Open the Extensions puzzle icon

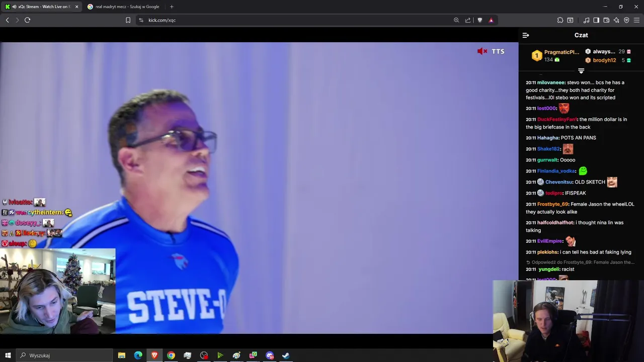pyautogui.click(x=560, y=20)
